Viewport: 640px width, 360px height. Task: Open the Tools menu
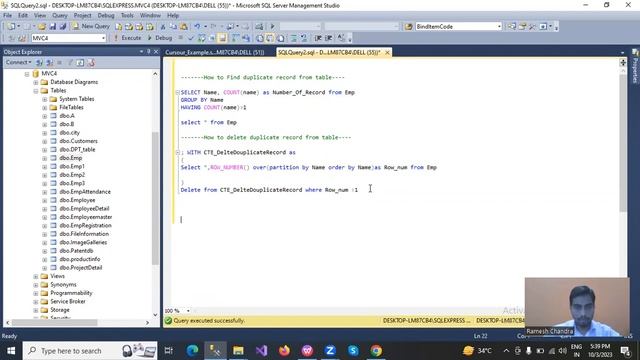point(127,16)
